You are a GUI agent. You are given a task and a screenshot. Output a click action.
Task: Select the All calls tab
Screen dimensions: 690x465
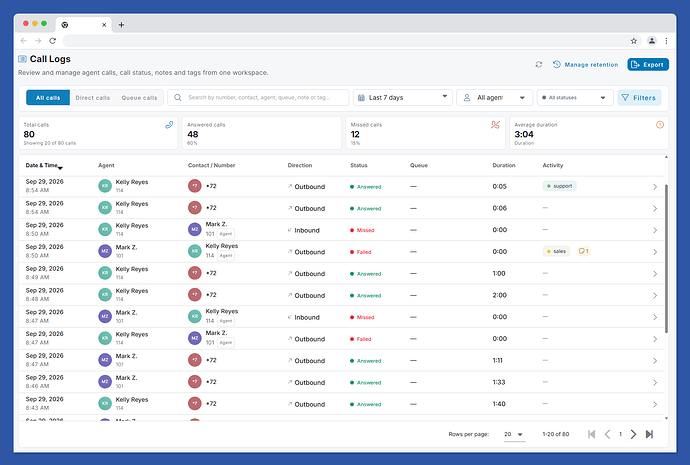[48, 98]
